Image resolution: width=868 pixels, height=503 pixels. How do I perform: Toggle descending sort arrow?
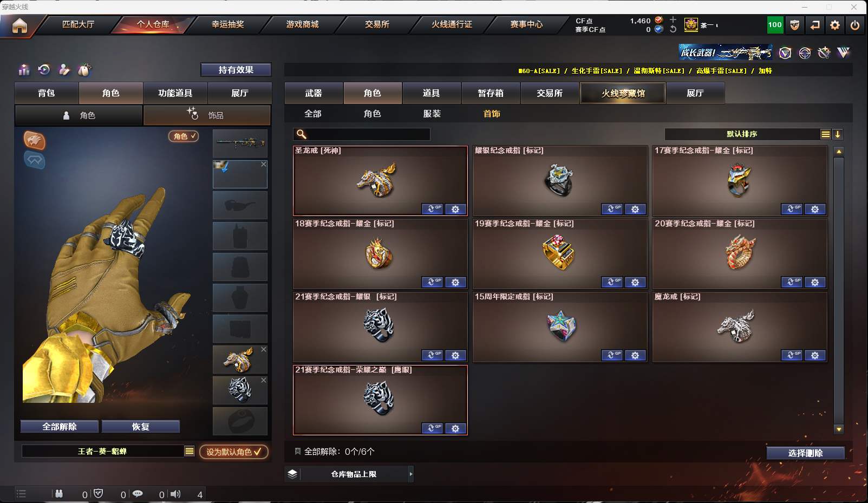(x=838, y=134)
